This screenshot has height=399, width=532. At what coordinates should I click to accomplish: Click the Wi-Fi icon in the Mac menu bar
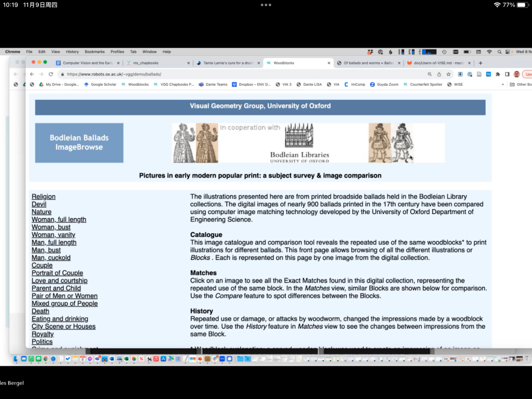pos(489,52)
